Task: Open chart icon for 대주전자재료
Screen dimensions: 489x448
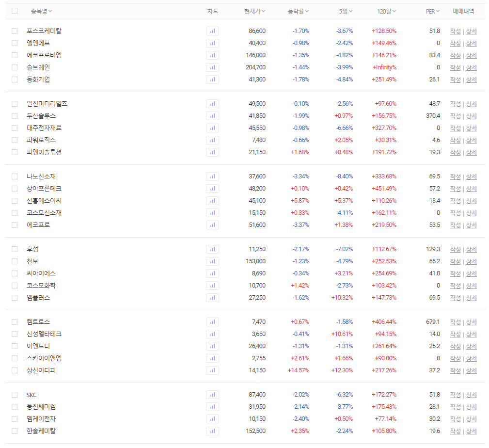Action: pyautogui.click(x=212, y=128)
